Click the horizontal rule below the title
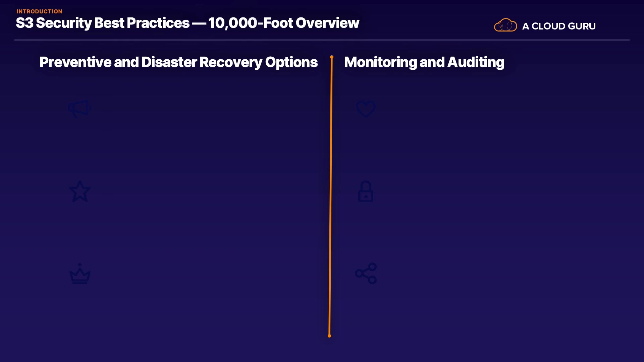This screenshot has height=362, width=644. click(x=322, y=40)
